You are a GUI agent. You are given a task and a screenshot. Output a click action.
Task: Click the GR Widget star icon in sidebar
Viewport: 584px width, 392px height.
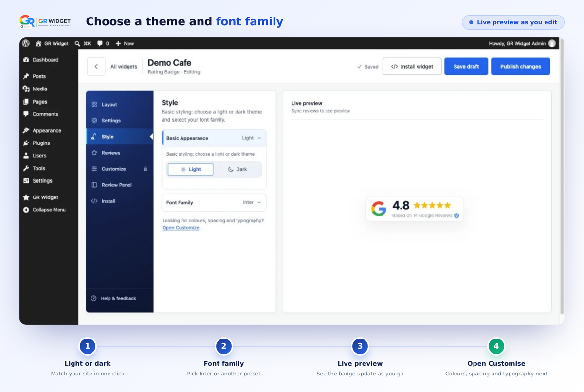click(26, 197)
